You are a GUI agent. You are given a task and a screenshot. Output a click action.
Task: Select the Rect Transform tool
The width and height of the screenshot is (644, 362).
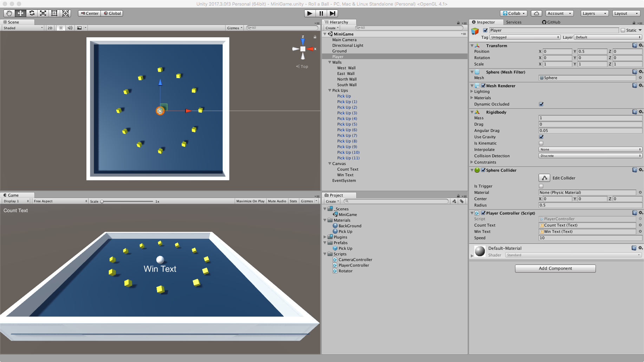point(54,13)
